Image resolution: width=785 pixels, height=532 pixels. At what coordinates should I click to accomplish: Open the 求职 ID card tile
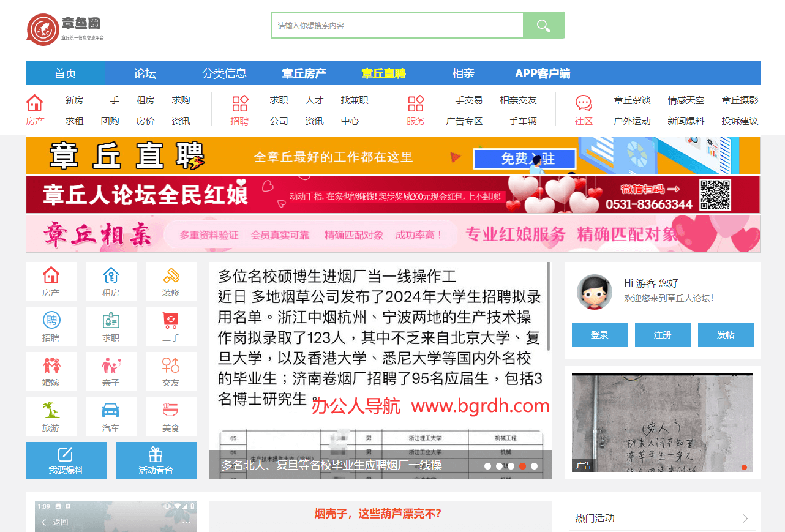pos(111,327)
